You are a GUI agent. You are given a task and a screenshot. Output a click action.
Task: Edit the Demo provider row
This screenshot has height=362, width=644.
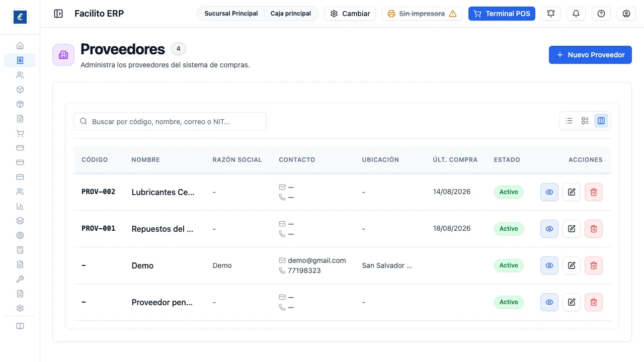click(x=572, y=265)
